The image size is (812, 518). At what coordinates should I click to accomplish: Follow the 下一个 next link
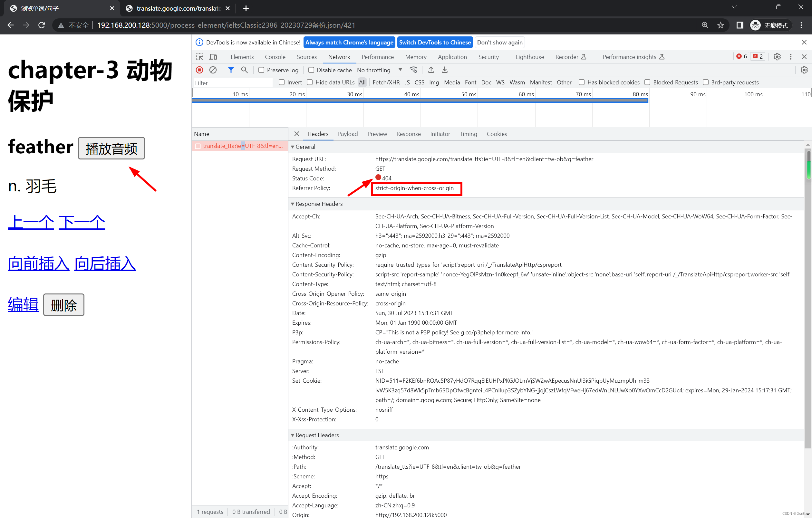tap(82, 222)
